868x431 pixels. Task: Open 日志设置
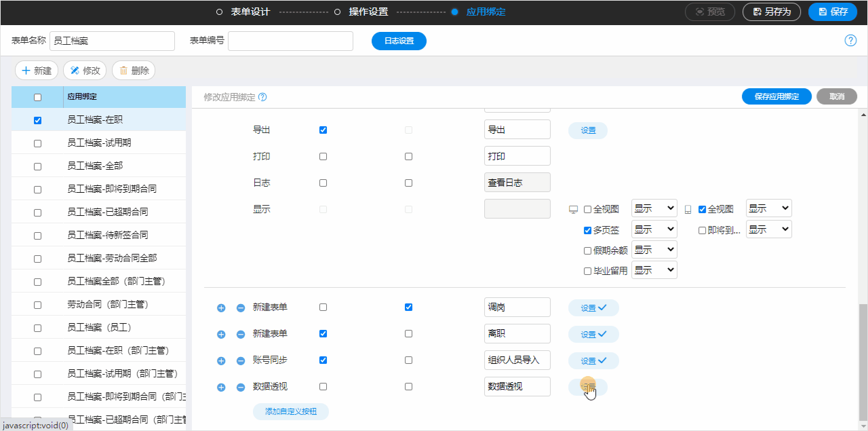399,41
